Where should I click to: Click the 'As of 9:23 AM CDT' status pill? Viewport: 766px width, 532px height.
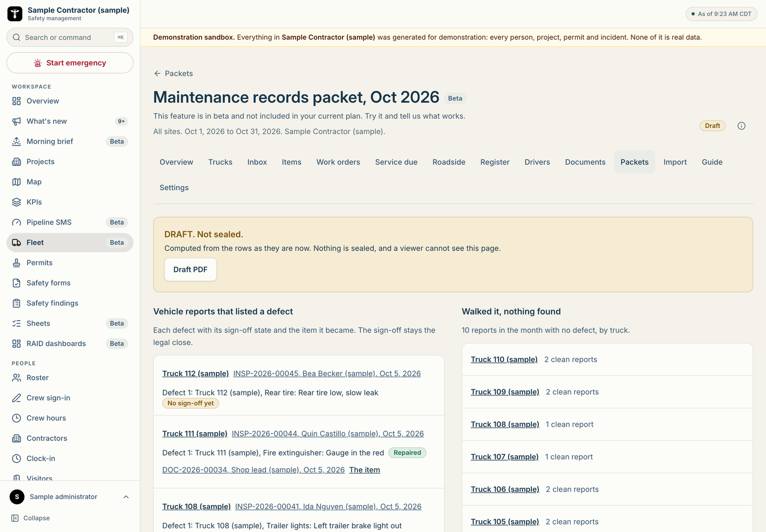click(721, 14)
